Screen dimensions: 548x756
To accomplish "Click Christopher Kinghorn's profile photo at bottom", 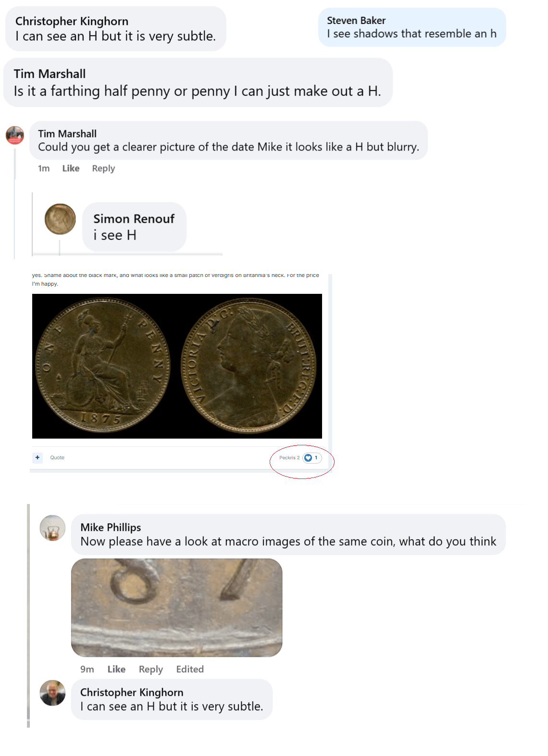I will point(52,693).
